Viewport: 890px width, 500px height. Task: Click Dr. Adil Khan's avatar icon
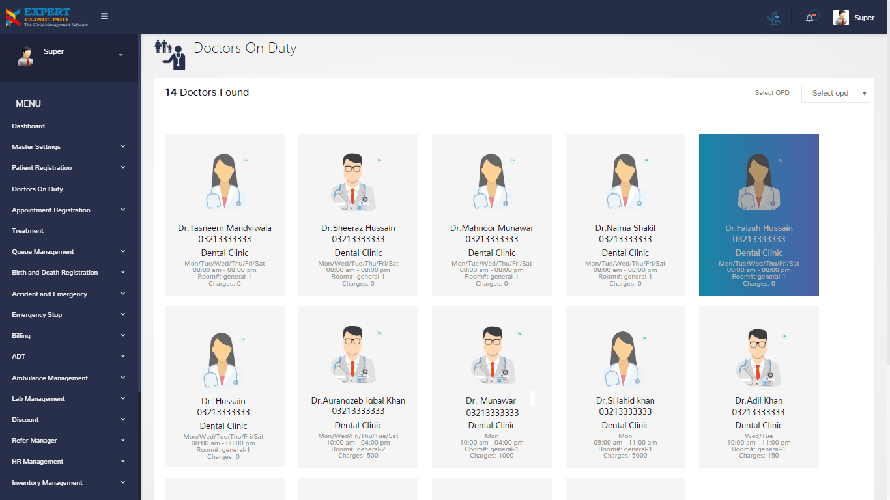759,356
